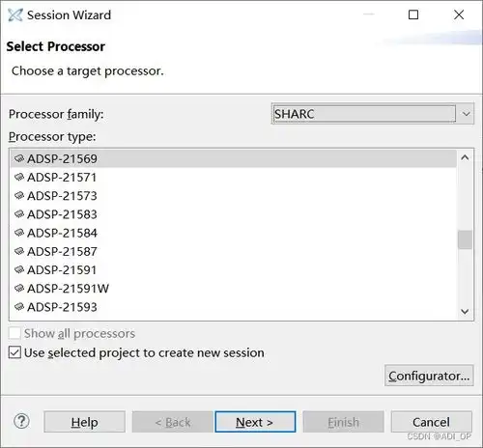Image resolution: width=483 pixels, height=448 pixels.
Task: Click the chip icon beside ADSP-21584
Action: coord(19,233)
